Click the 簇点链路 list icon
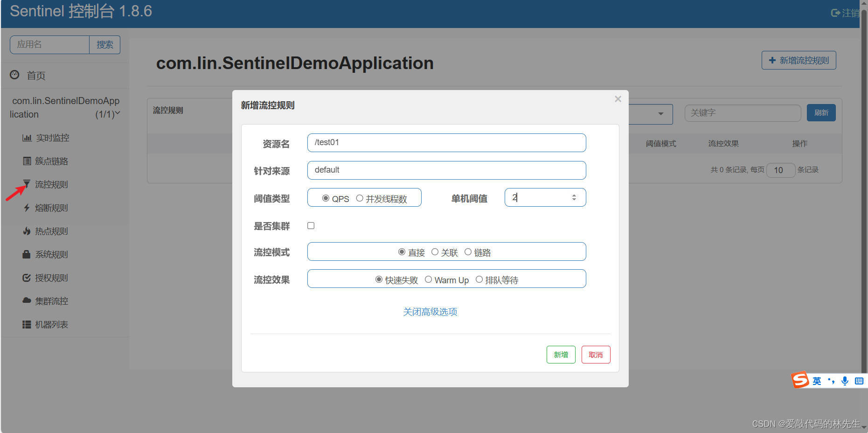Image resolution: width=868 pixels, height=433 pixels. point(27,161)
